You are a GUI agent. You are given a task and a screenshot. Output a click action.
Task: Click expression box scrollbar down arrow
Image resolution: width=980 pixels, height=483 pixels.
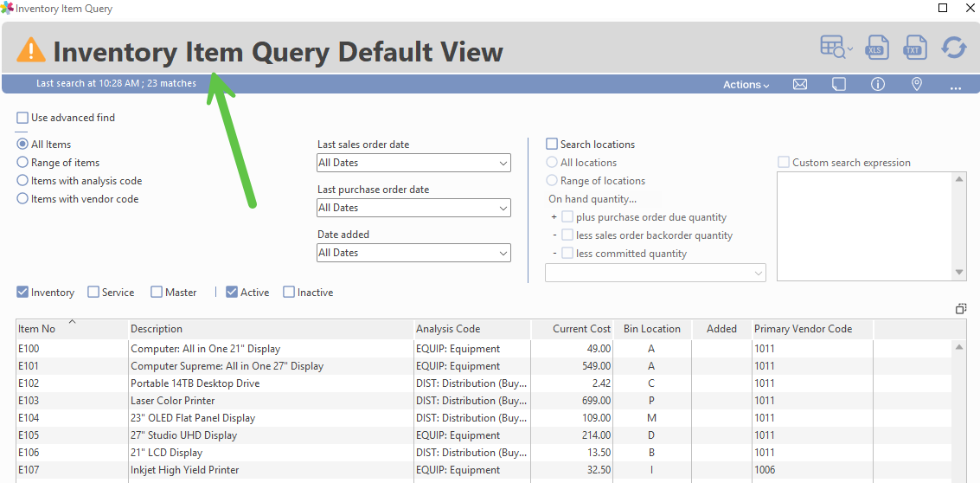coord(960,273)
